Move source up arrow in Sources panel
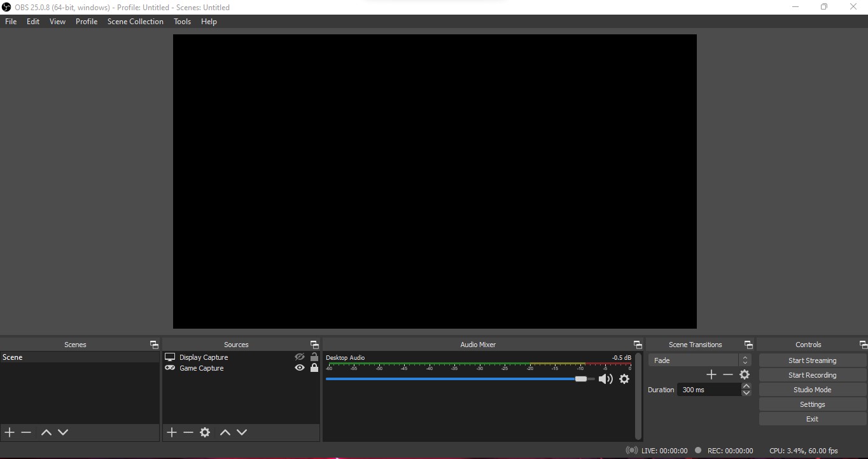Viewport: 868px width, 459px height. tap(225, 432)
